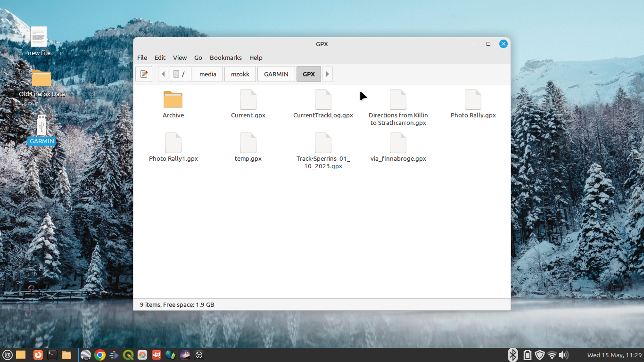Select the via_finnabroge.gpx file icon
Screen dimensions: 644x362
[x=398, y=143]
